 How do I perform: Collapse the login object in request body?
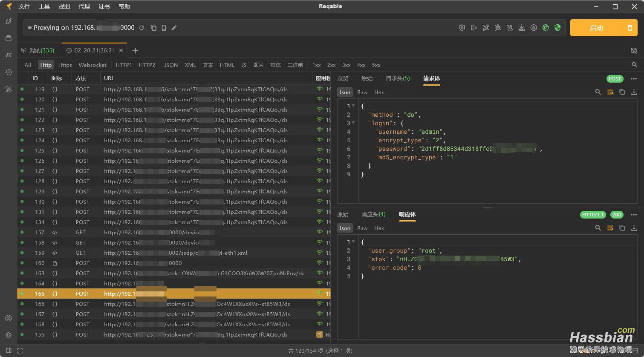[353, 123]
